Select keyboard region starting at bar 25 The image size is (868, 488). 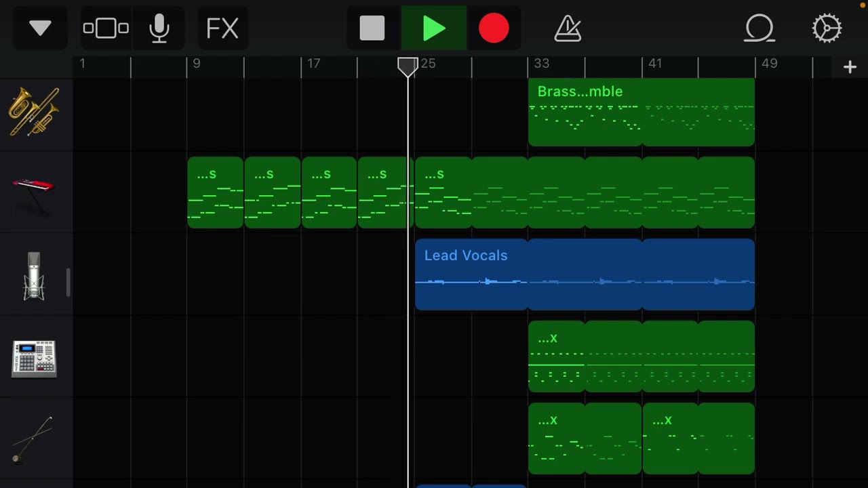(585, 192)
